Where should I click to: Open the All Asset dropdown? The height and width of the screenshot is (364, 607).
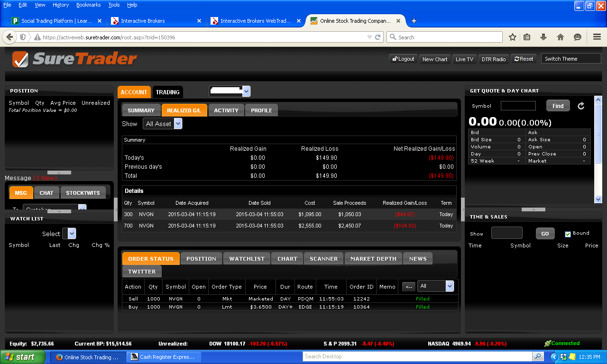click(178, 124)
